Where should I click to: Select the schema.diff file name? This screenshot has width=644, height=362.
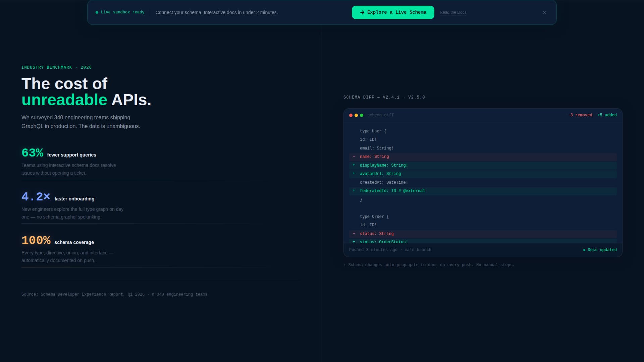pyautogui.click(x=380, y=115)
